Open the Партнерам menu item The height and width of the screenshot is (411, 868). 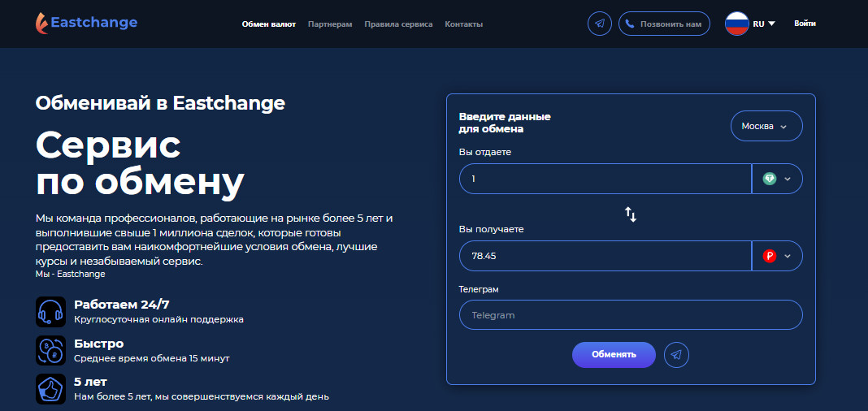click(x=330, y=24)
